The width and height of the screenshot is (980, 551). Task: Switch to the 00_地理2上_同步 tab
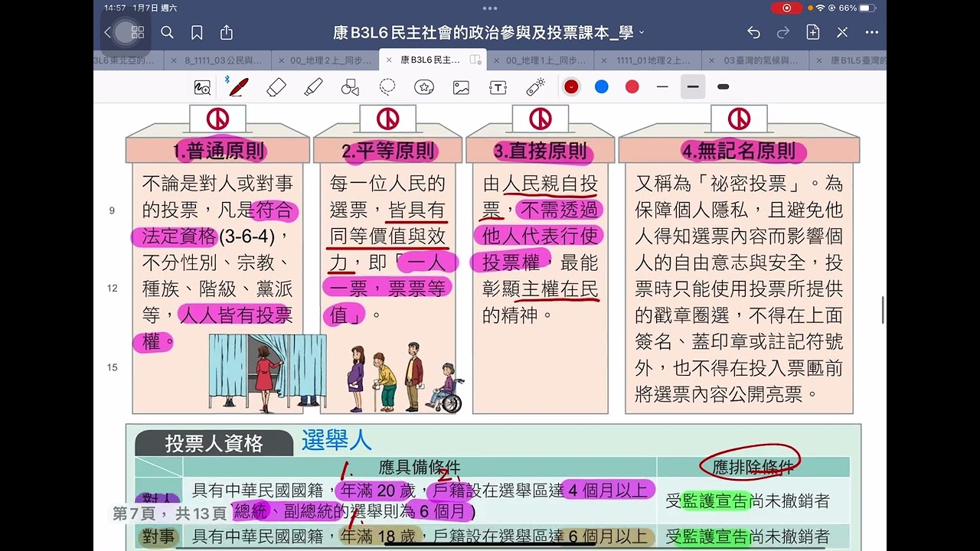tap(327, 60)
